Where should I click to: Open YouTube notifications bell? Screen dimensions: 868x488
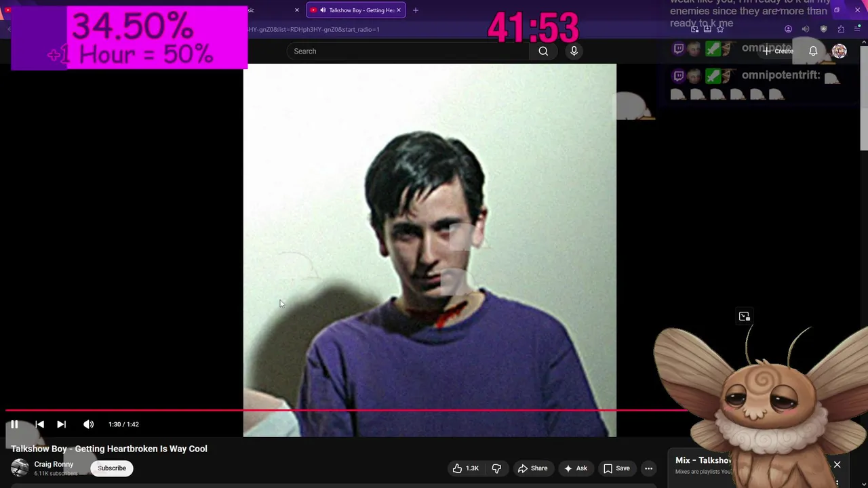tap(813, 51)
